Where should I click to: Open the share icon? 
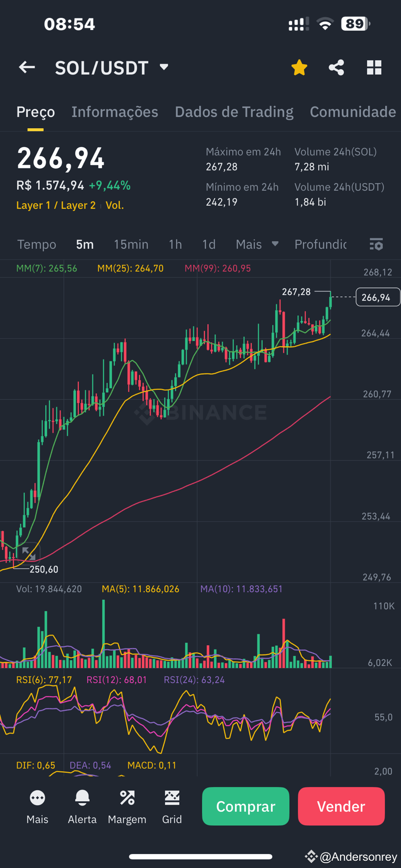click(337, 67)
